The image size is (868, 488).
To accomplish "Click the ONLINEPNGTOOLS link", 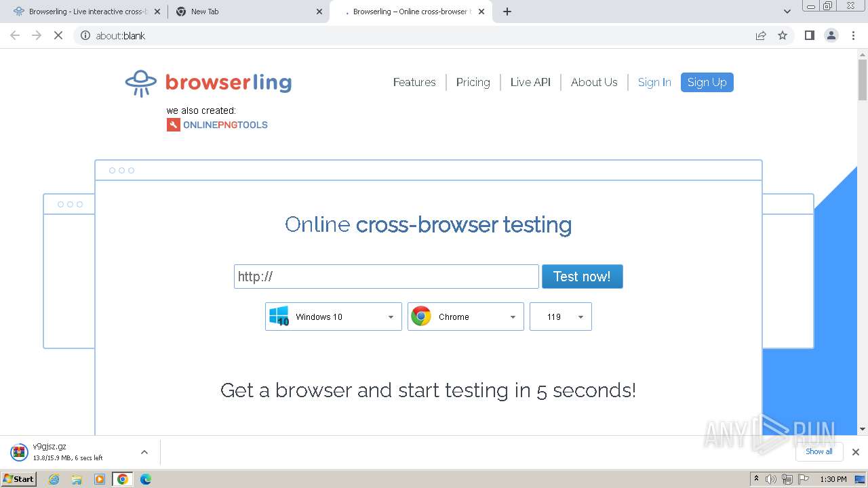I will (225, 125).
